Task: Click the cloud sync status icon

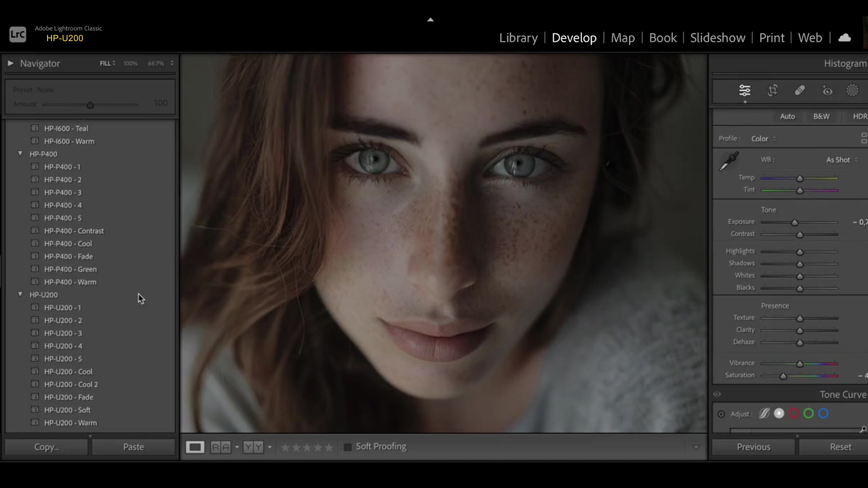Action: [844, 38]
